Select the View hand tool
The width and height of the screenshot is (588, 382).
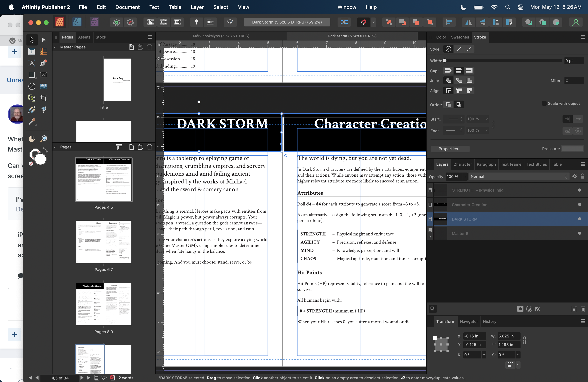32,139
